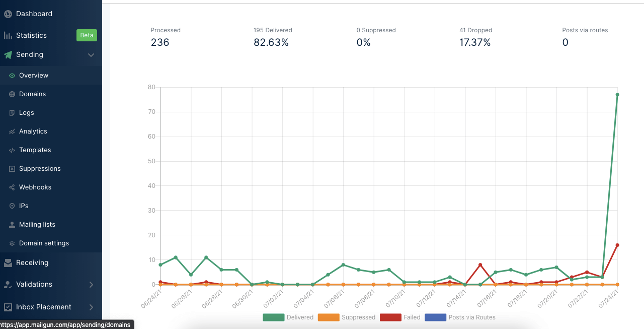This screenshot has width=644, height=329.
Task: Go to Mailing lists page
Action: coord(37,225)
